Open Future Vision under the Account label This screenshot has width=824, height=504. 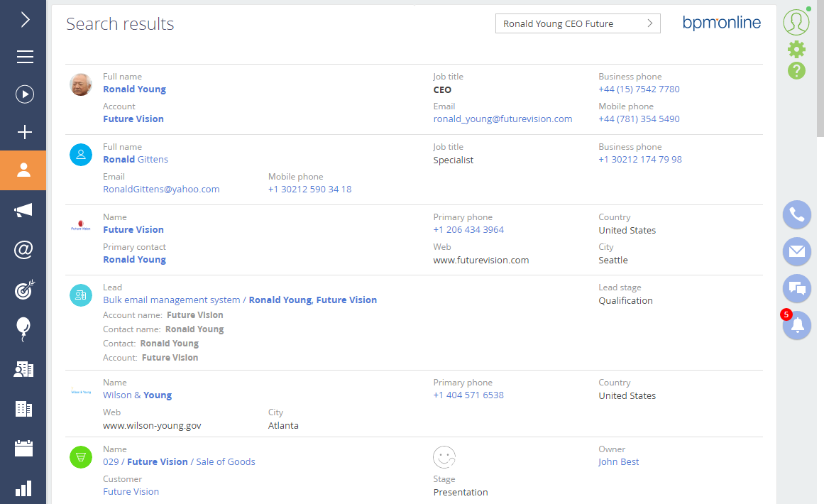[133, 119]
